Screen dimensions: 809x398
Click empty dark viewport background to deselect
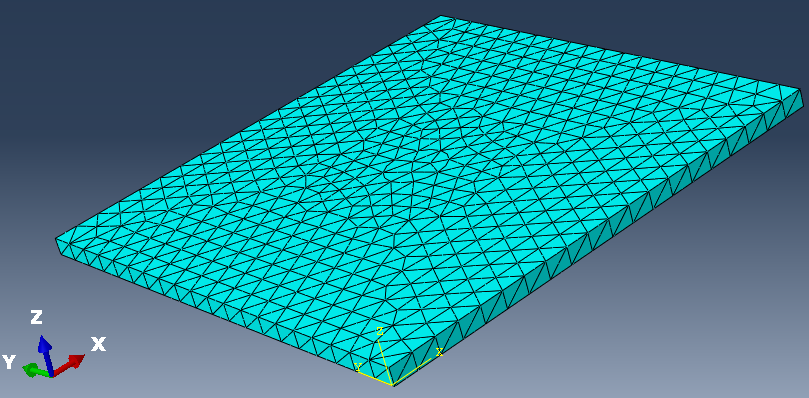pyautogui.click(x=155, y=52)
